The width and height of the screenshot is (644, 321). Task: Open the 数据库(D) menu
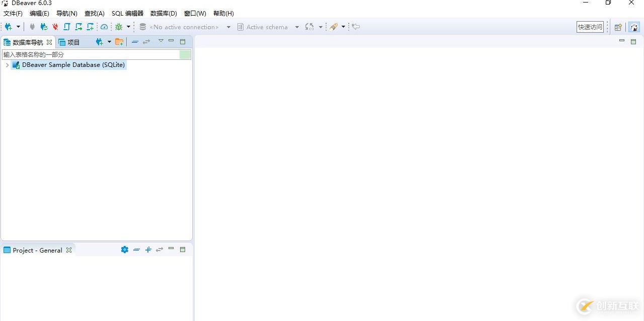(164, 14)
